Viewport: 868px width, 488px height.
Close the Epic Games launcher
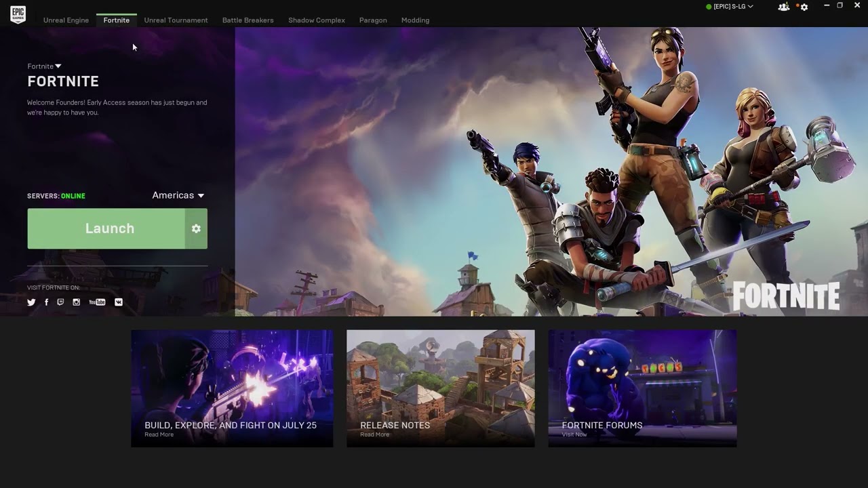point(857,5)
